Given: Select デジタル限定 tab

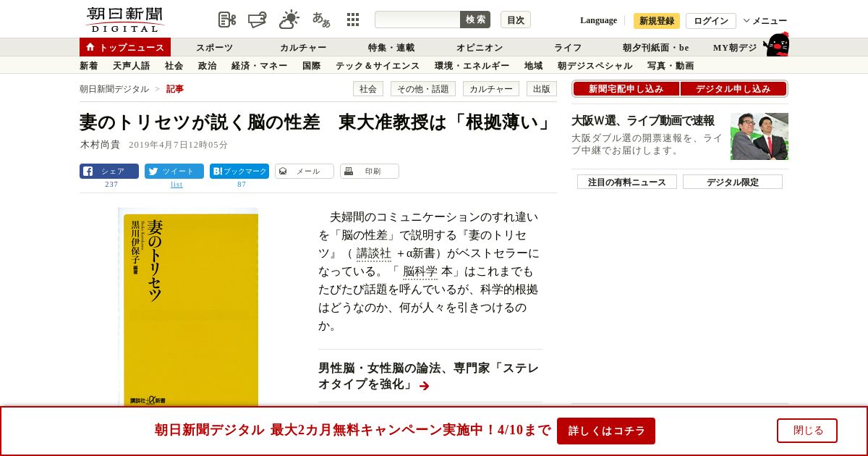Looking at the screenshot, I should pyautogui.click(x=733, y=182).
